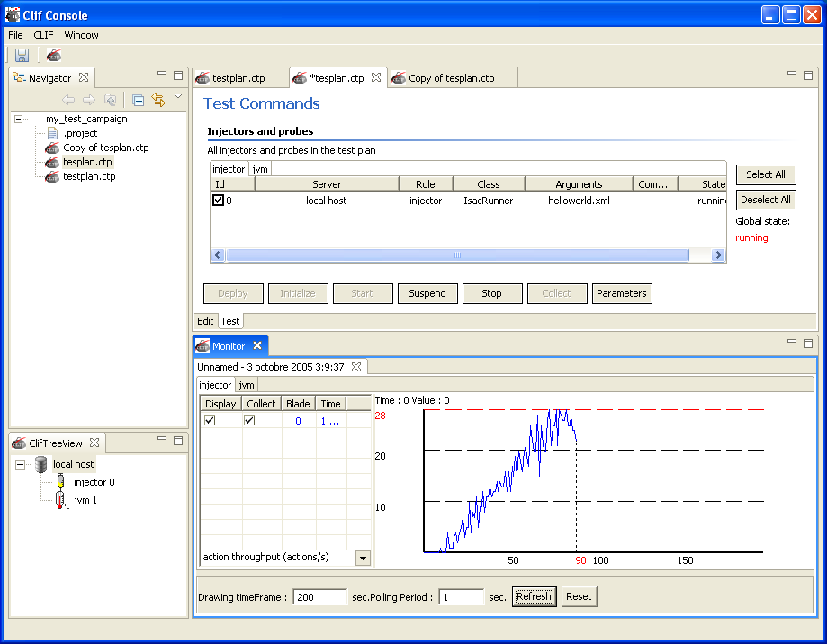Select the local host server icon
This screenshot has width=827, height=644.
40,464
